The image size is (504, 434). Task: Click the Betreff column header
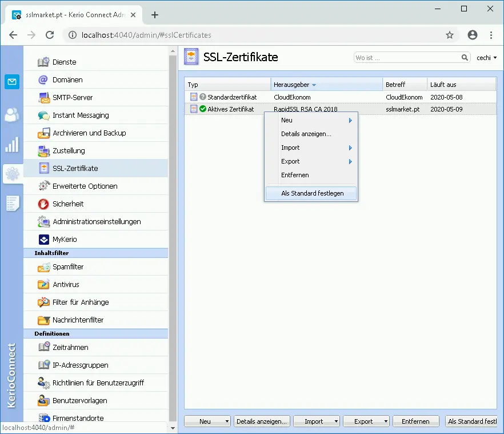click(405, 85)
